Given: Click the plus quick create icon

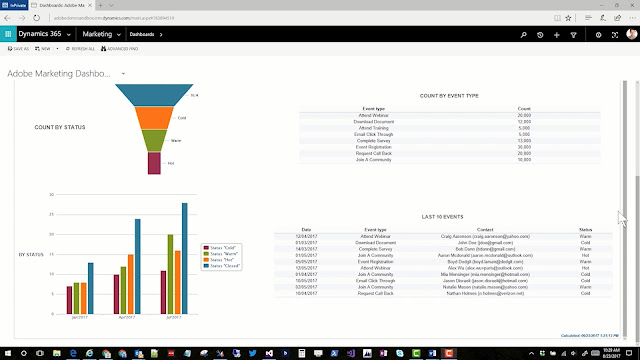Looking at the screenshot, I should (557, 35).
